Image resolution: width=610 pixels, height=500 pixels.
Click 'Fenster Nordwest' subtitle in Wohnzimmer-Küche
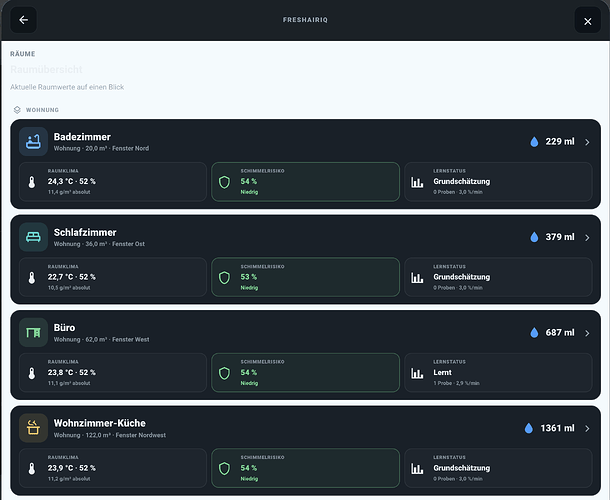click(140, 435)
